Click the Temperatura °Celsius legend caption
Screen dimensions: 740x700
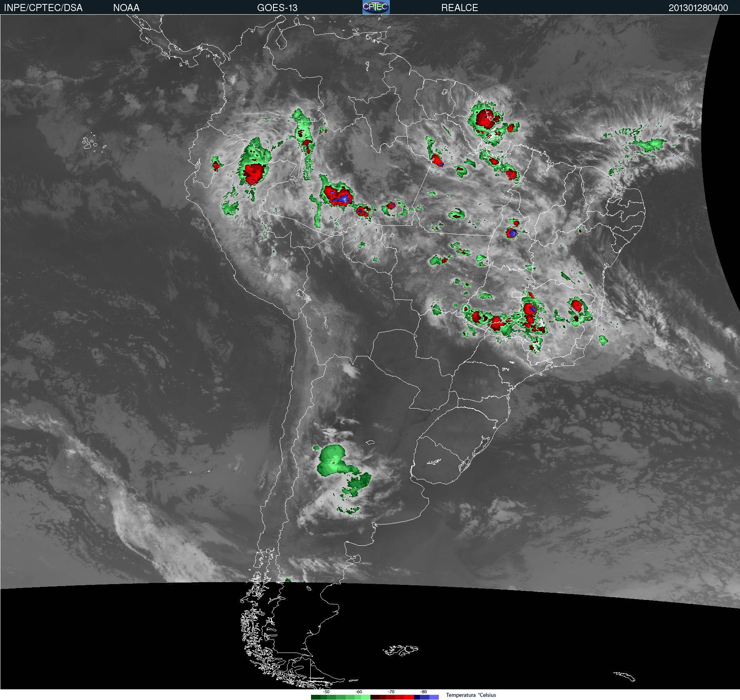coord(471,695)
